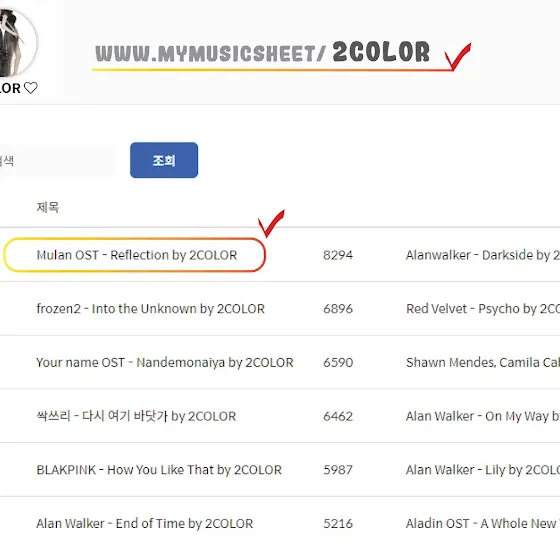560x560 pixels.
Task: Click the blue 조회 search button
Action: point(164,160)
